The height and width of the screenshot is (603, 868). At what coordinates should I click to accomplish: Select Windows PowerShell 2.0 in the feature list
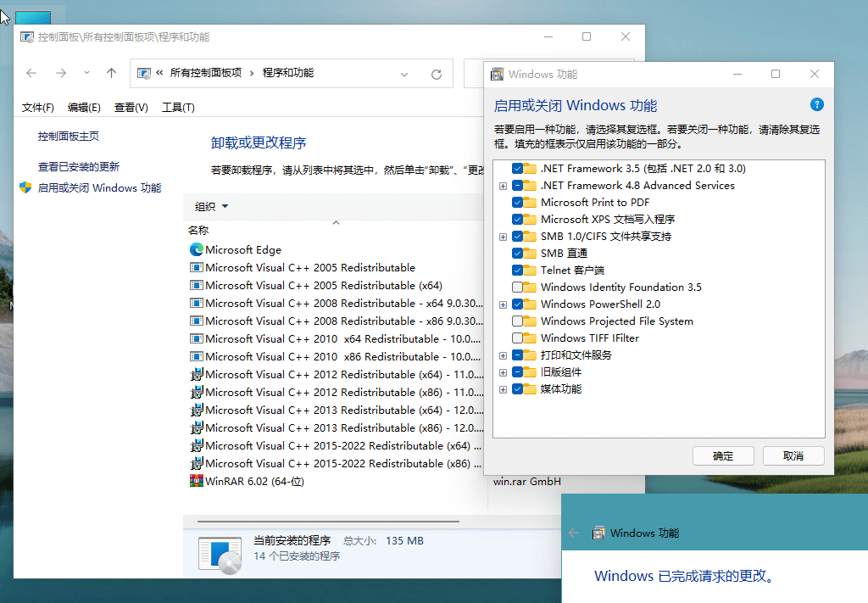602,304
